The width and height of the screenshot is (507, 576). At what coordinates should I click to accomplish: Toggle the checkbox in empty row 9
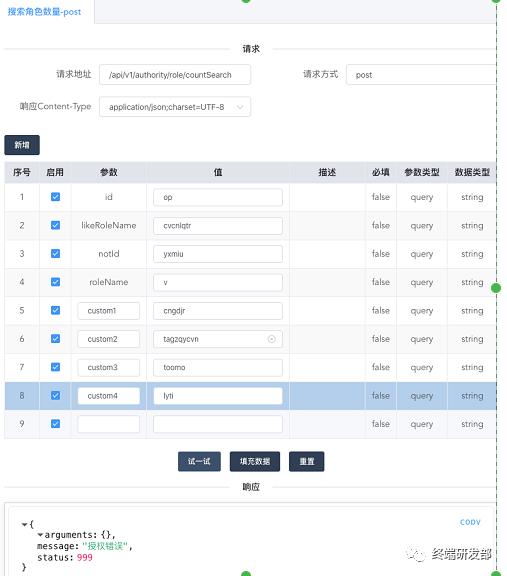tap(55, 424)
